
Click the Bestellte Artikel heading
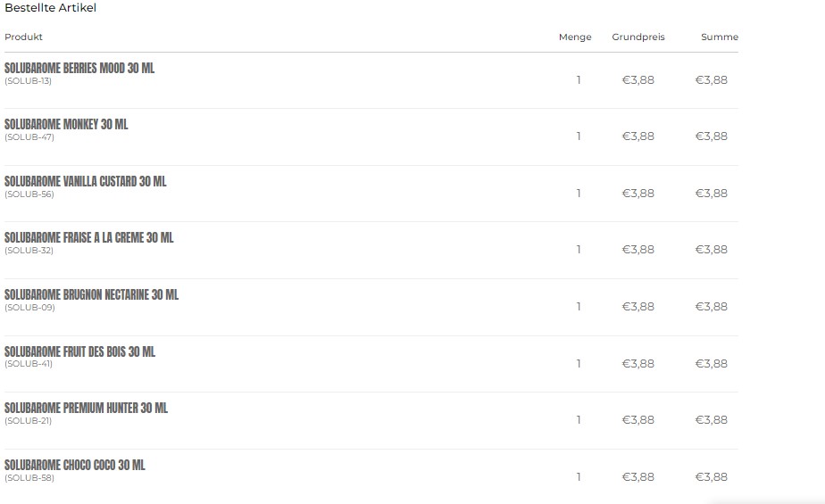click(51, 8)
